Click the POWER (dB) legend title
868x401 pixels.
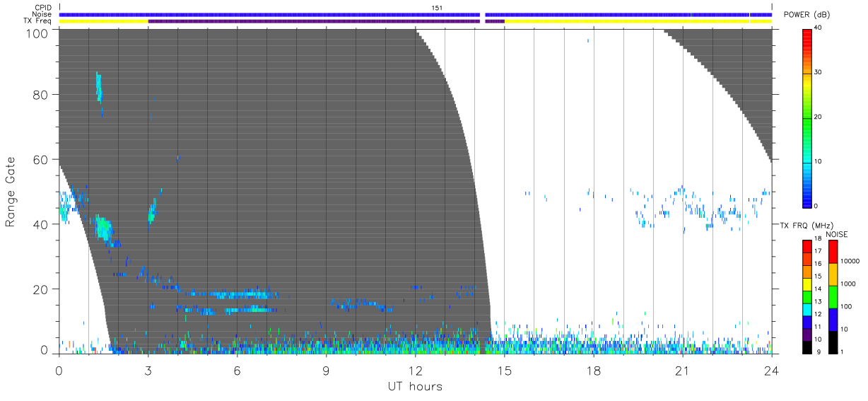806,15
